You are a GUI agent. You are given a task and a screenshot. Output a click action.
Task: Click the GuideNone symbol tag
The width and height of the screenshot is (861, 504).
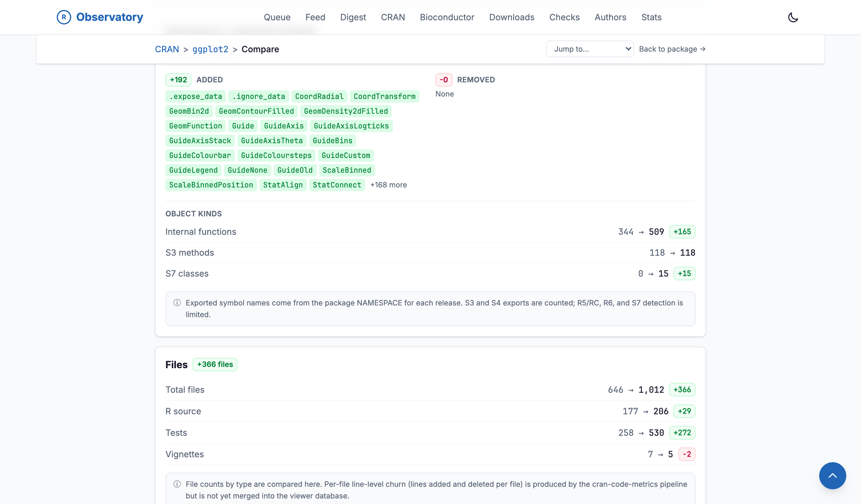point(247,170)
